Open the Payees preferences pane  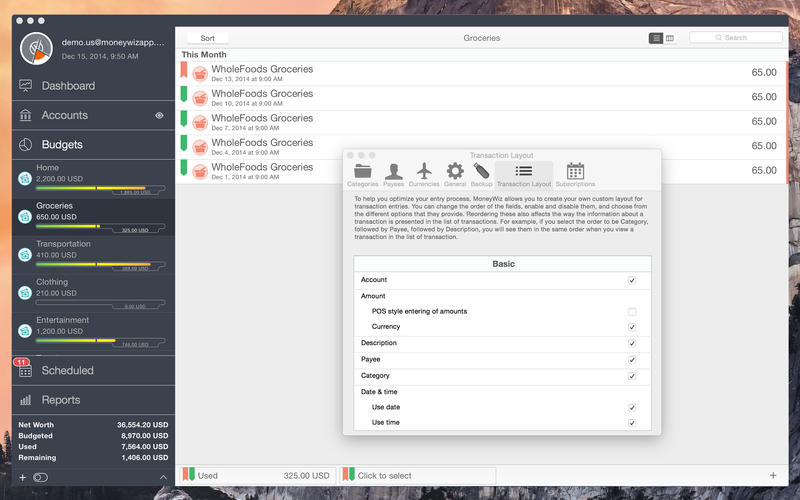pyautogui.click(x=394, y=174)
